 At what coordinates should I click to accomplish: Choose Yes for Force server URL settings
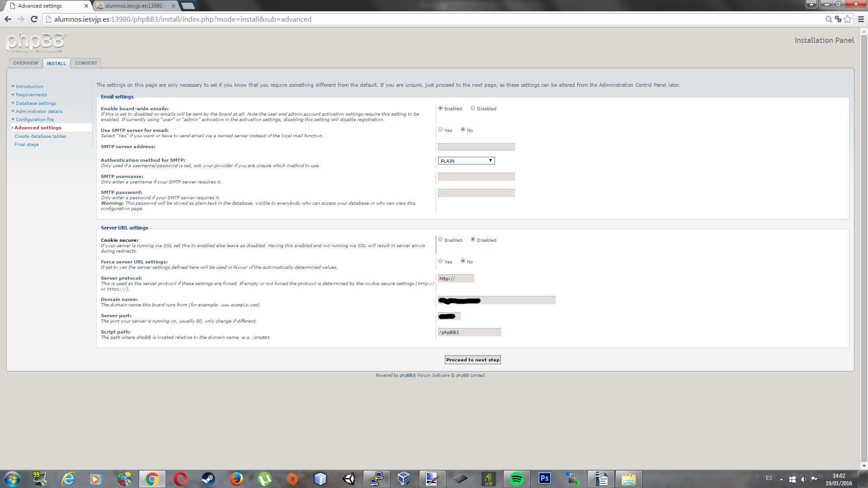[x=440, y=261]
